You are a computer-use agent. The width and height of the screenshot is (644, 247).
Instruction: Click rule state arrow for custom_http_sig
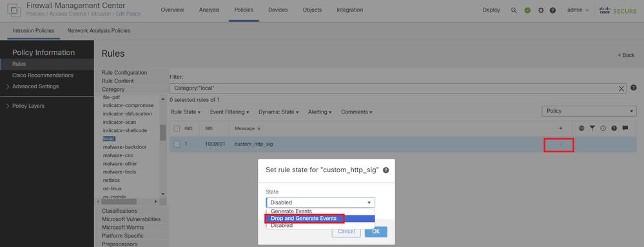coord(559,144)
